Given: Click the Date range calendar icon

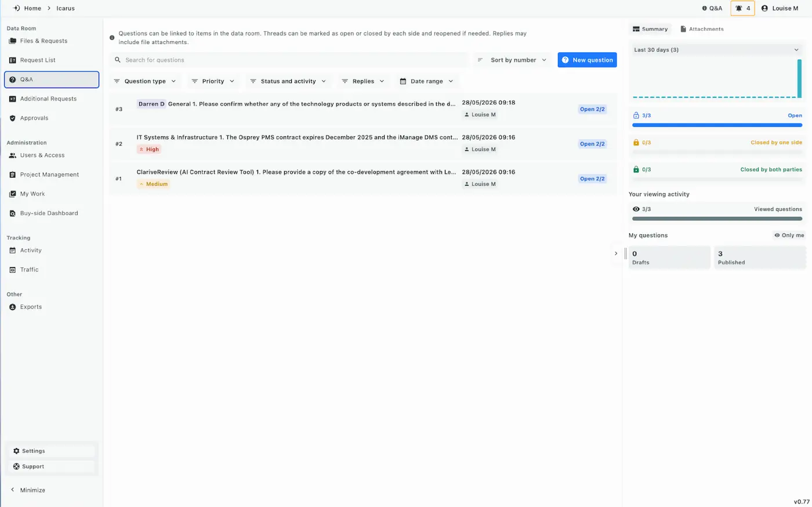Looking at the screenshot, I should [x=403, y=81].
